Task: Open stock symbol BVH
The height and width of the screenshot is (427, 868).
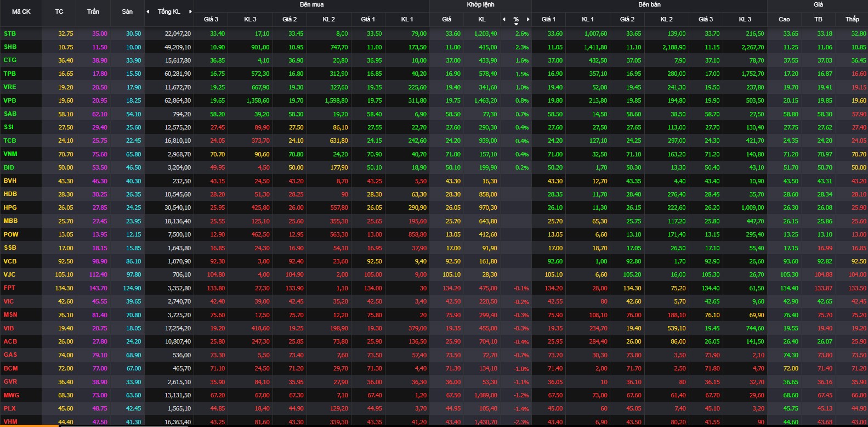Action: point(10,181)
